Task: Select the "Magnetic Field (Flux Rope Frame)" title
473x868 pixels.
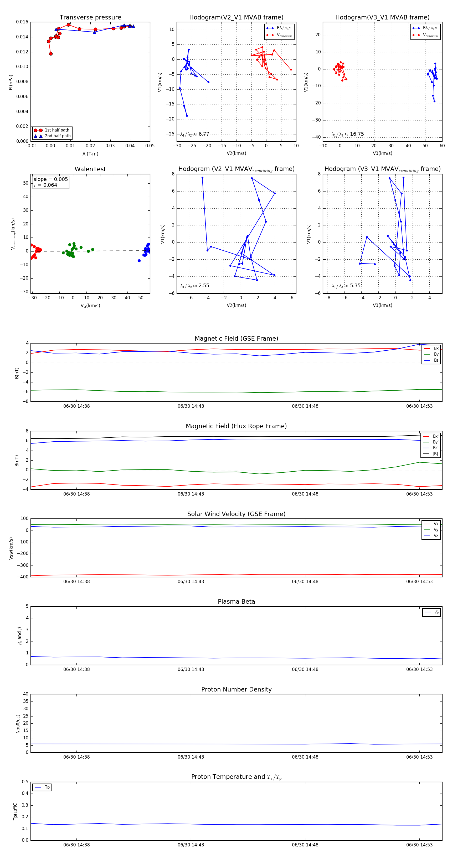Action: (x=236, y=426)
